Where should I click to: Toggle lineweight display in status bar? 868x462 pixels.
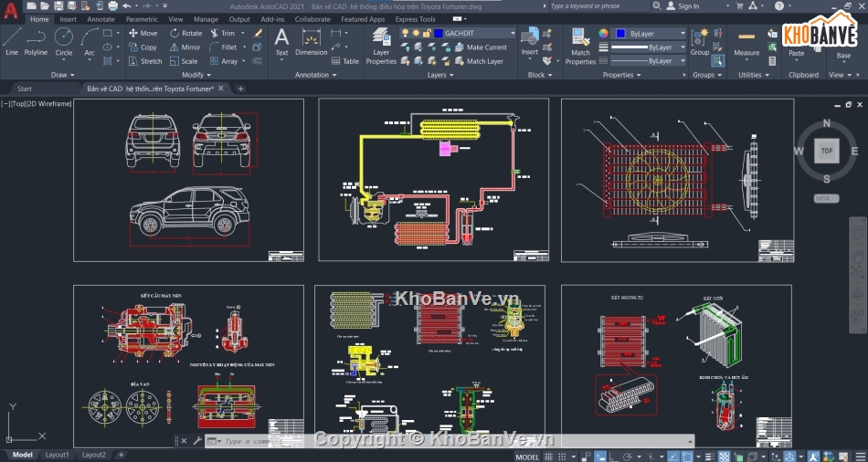[711, 457]
